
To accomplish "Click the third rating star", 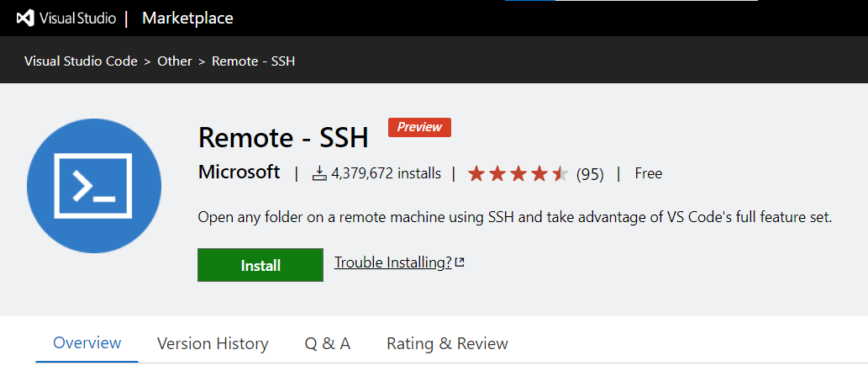I will coord(518,174).
